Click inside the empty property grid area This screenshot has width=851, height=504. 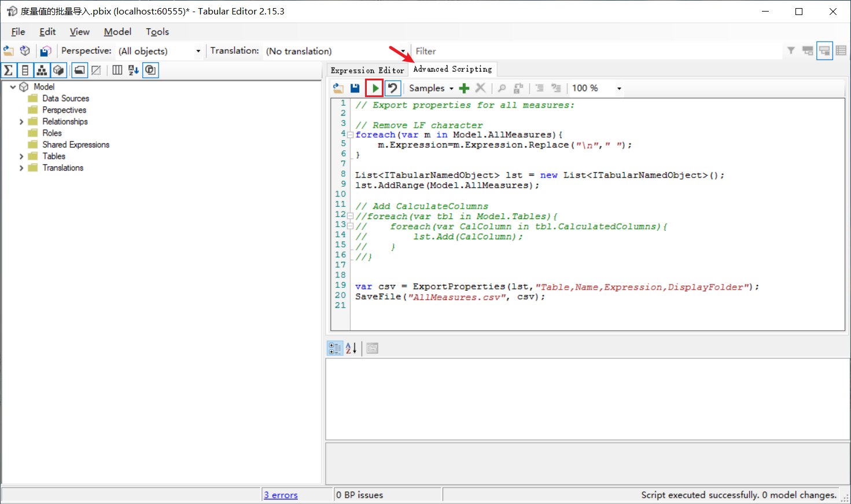click(x=587, y=399)
